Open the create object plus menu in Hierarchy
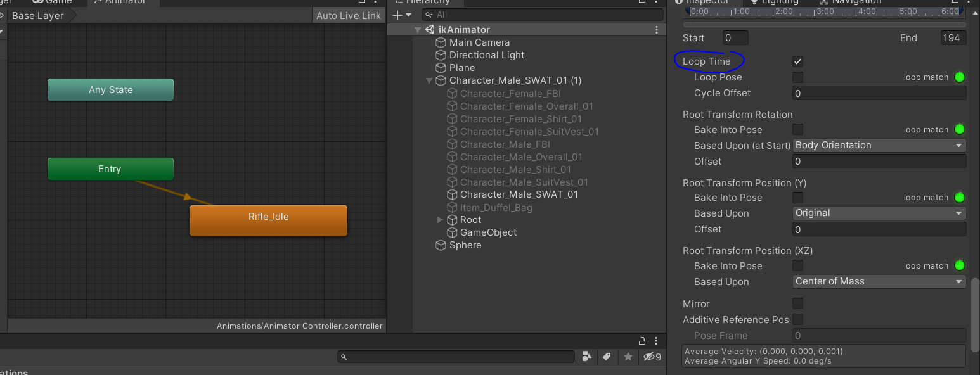The width and height of the screenshot is (980, 375). (x=396, y=15)
